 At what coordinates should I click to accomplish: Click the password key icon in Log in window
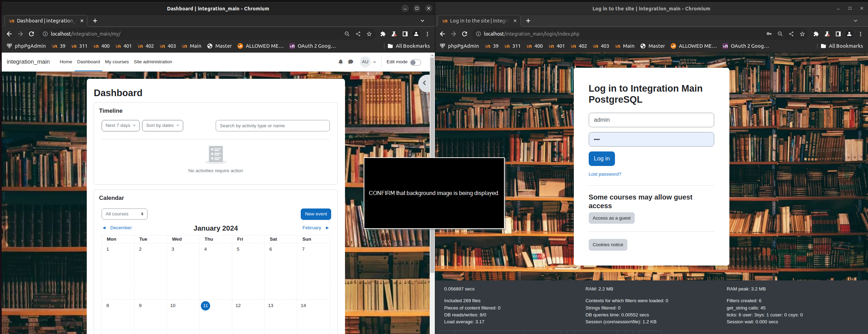click(769, 34)
